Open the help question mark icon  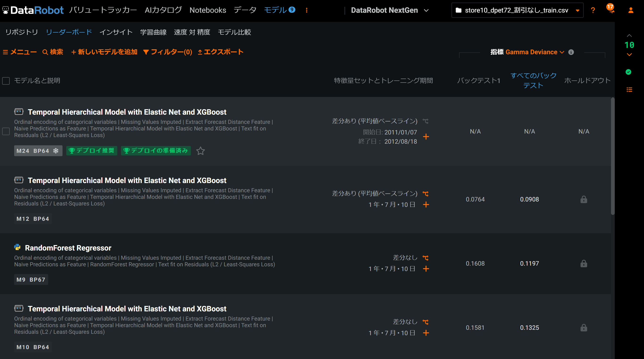point(593,10)
